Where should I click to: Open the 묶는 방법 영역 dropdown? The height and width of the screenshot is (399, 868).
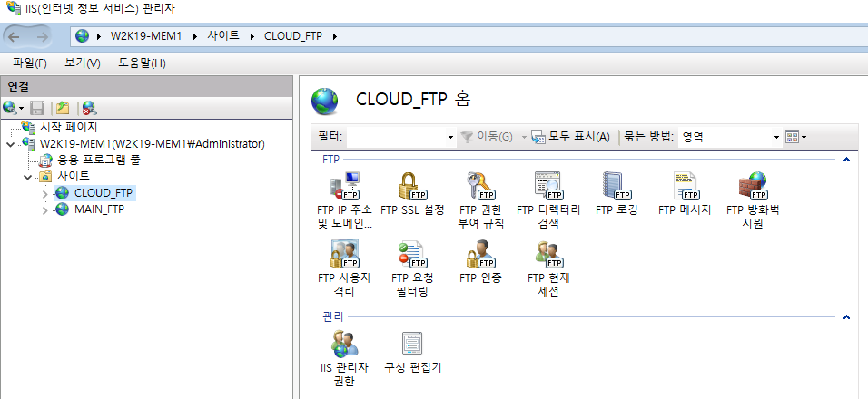(776, 137)
